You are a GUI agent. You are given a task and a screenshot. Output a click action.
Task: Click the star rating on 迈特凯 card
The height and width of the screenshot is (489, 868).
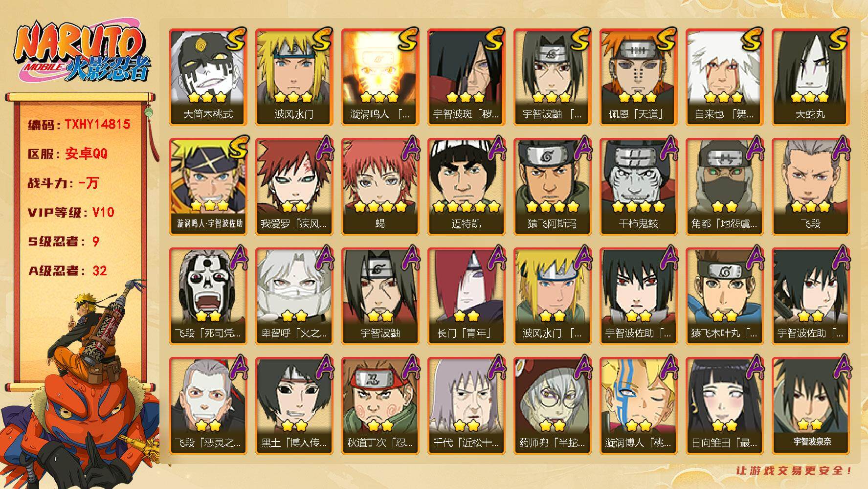[x=466, y=207]
